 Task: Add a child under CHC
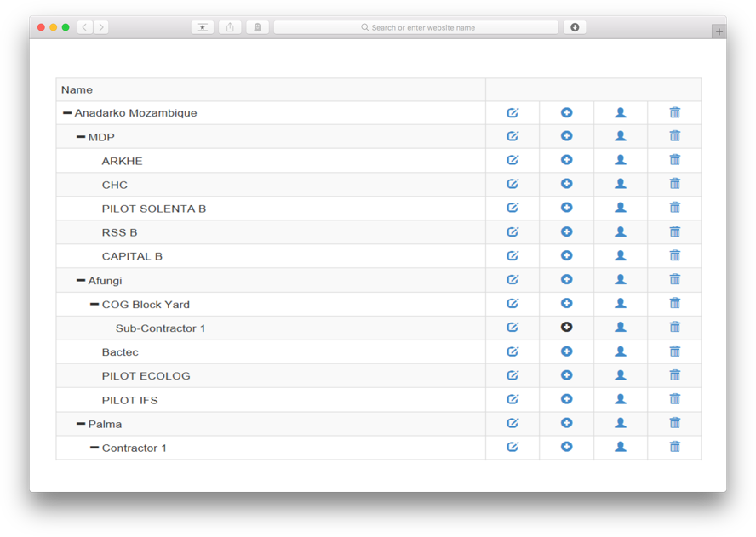pyautogui.click(x=566, y=184)
